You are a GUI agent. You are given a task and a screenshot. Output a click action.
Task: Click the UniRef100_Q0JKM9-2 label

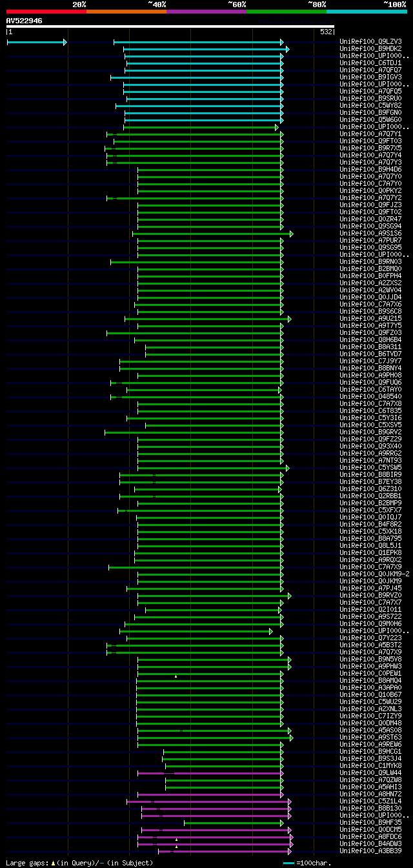pos(374,574)
